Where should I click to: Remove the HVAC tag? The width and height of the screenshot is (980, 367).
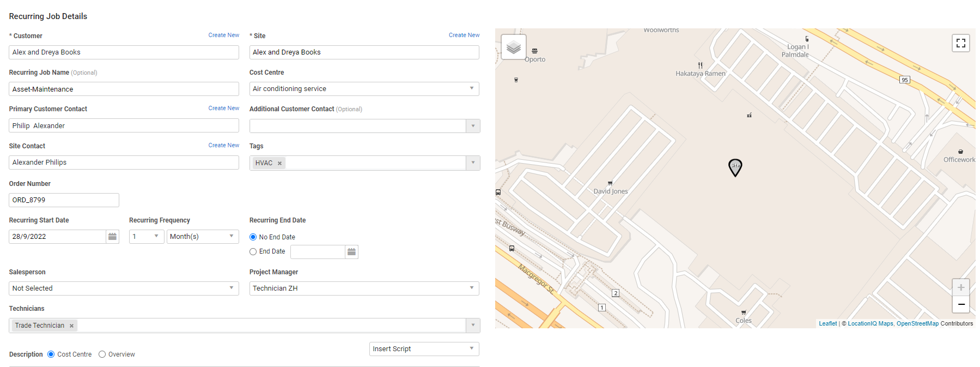coord(279,163)
